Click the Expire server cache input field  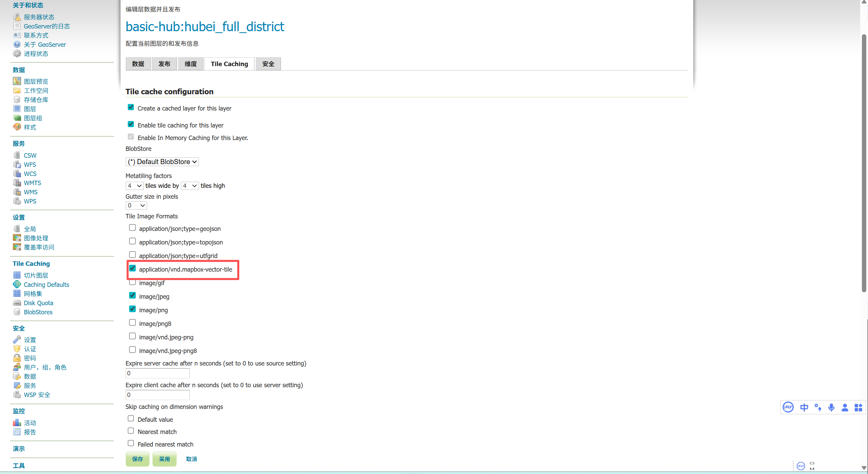[158, 373]
